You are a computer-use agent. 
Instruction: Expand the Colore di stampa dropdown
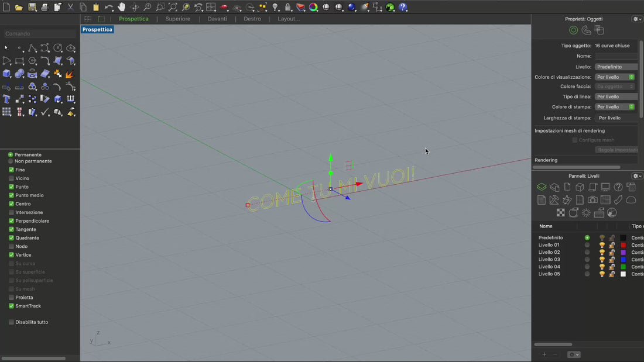click(x=615, y=107)
